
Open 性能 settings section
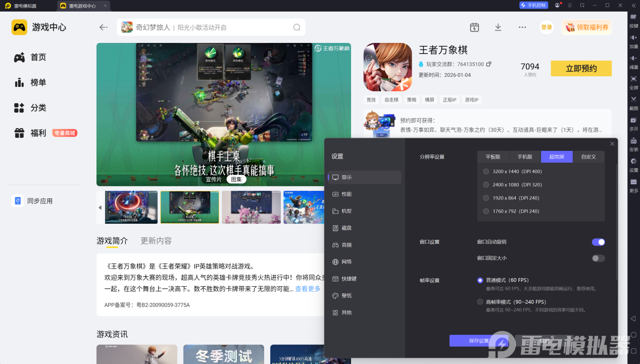[x=364, y=194]
